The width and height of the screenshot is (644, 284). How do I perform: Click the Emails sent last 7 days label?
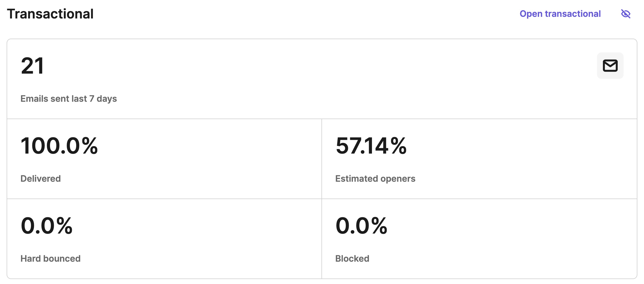tap(69, 99)
